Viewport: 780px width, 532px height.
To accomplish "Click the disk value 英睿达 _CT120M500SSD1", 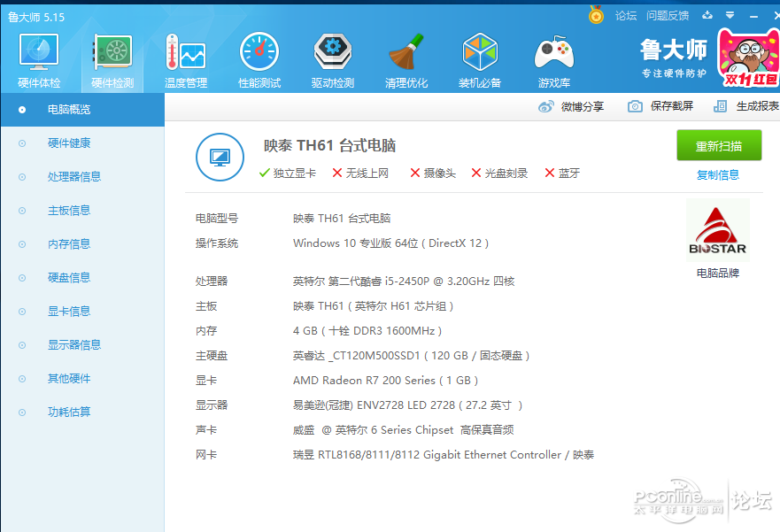I will click(x=357, y=356).
